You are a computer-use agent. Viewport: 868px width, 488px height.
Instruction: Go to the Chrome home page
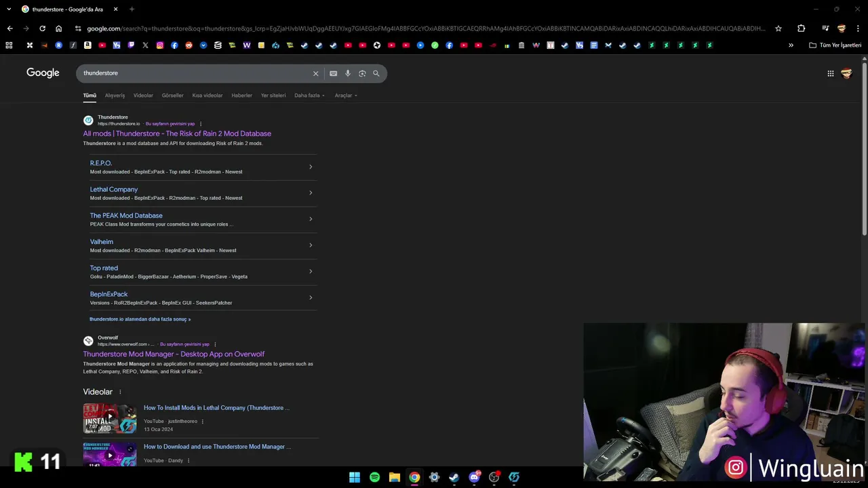58,28
